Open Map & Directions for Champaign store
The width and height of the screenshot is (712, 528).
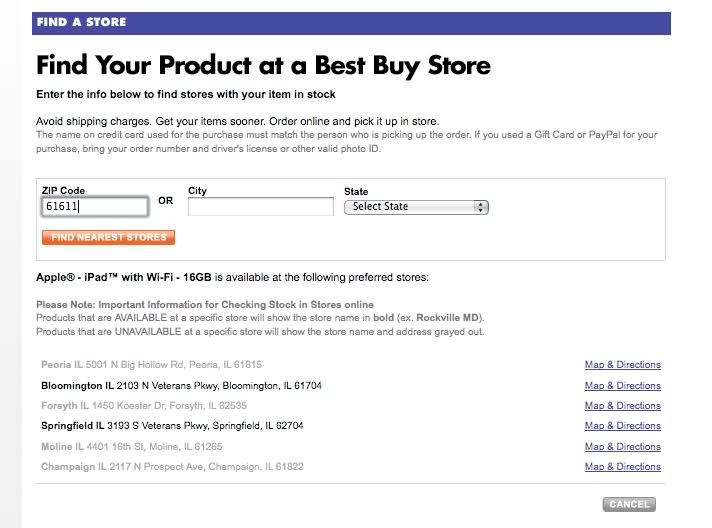(622, 467)
